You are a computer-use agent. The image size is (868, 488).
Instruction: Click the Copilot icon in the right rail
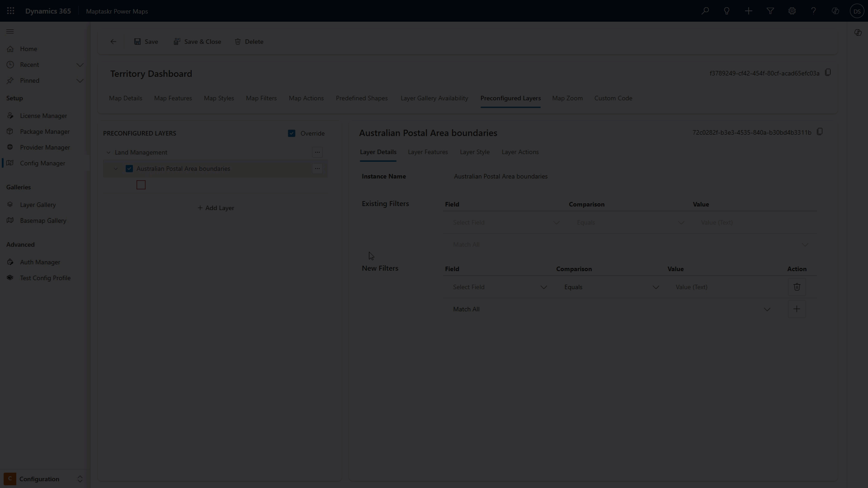click(858, 33)
